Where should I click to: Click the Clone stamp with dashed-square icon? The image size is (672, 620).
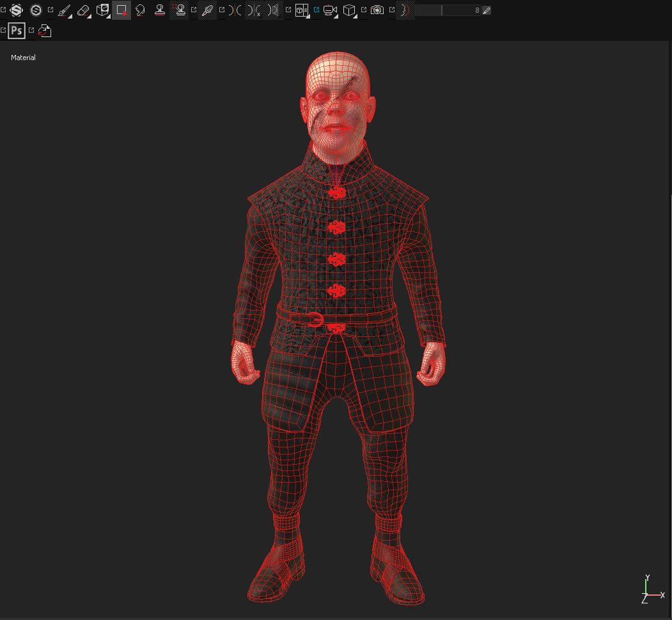click(180, 10)
